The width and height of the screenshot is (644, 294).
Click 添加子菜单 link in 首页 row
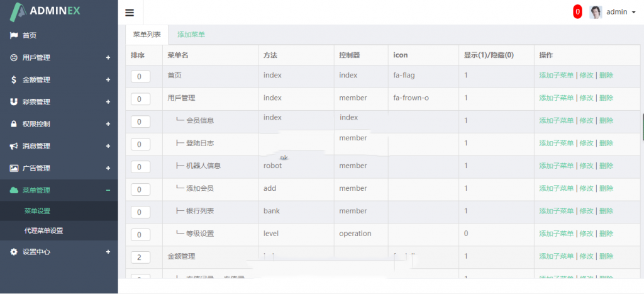pos(556,76)
